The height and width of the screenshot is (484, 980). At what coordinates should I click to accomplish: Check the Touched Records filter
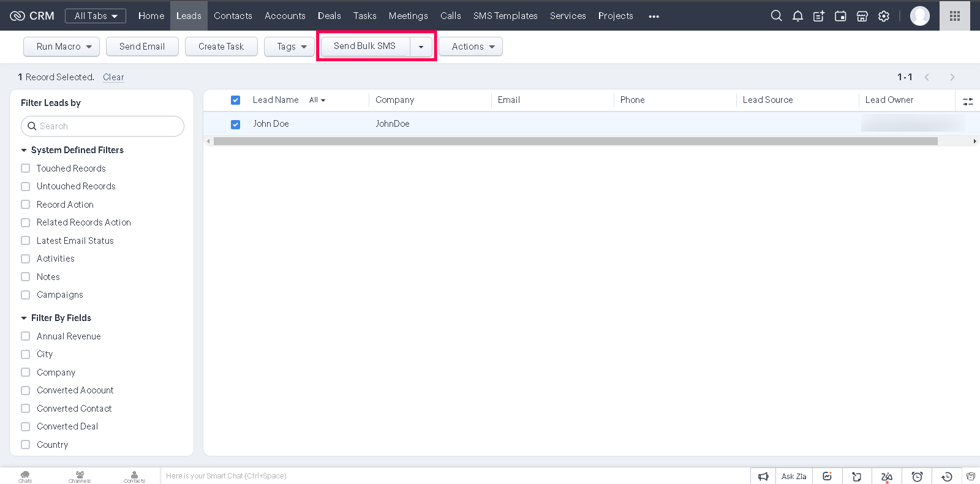(26, 168)
